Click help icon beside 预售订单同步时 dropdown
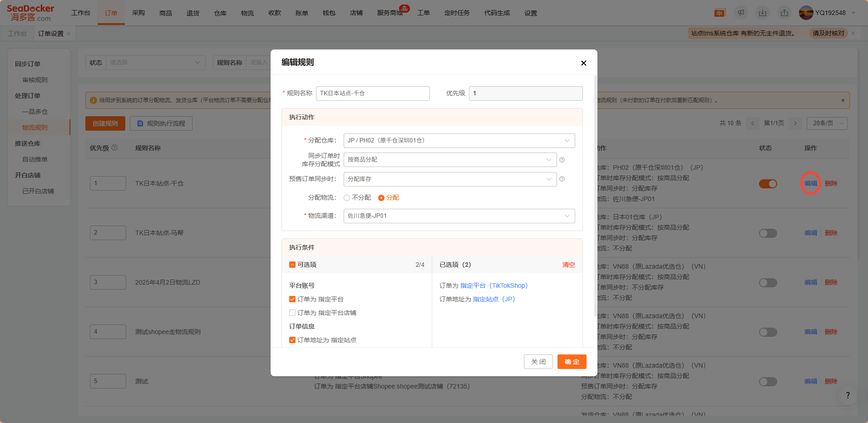The height and width of the screenshot is (423, 868). 562,179
